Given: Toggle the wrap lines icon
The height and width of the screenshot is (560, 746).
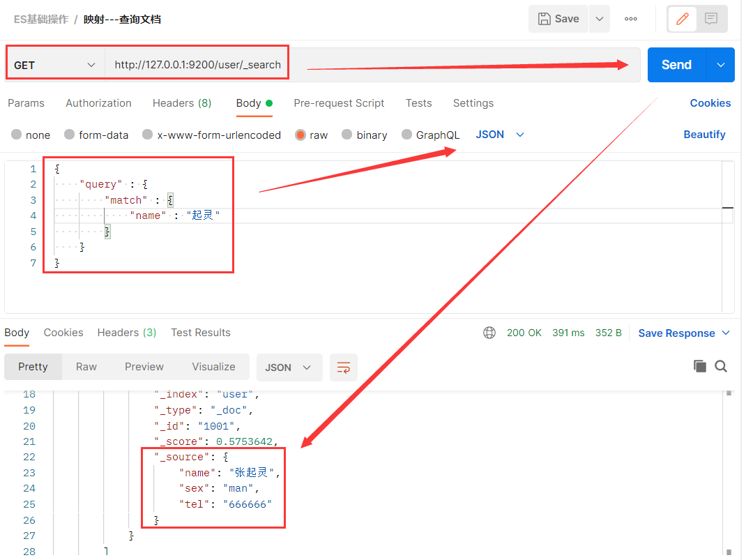Looking at the screenshot, I should coord(344,368).
